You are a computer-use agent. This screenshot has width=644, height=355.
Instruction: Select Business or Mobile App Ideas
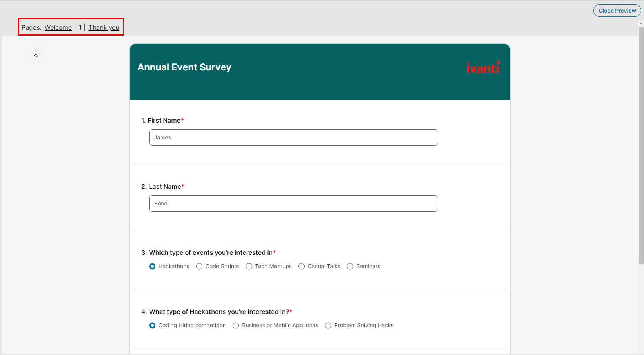236,326
